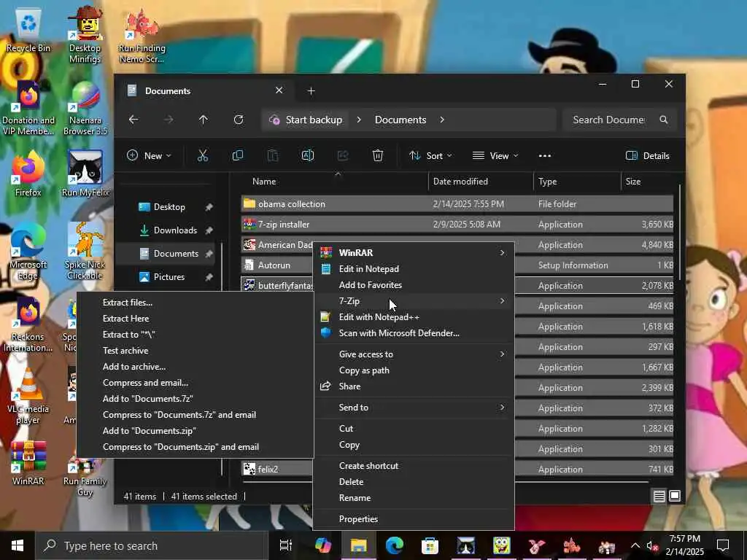Click the file list vertical scrollbar
Image resolution: width=747 pixels, height=560 pixels.
[x=681, y=233]
